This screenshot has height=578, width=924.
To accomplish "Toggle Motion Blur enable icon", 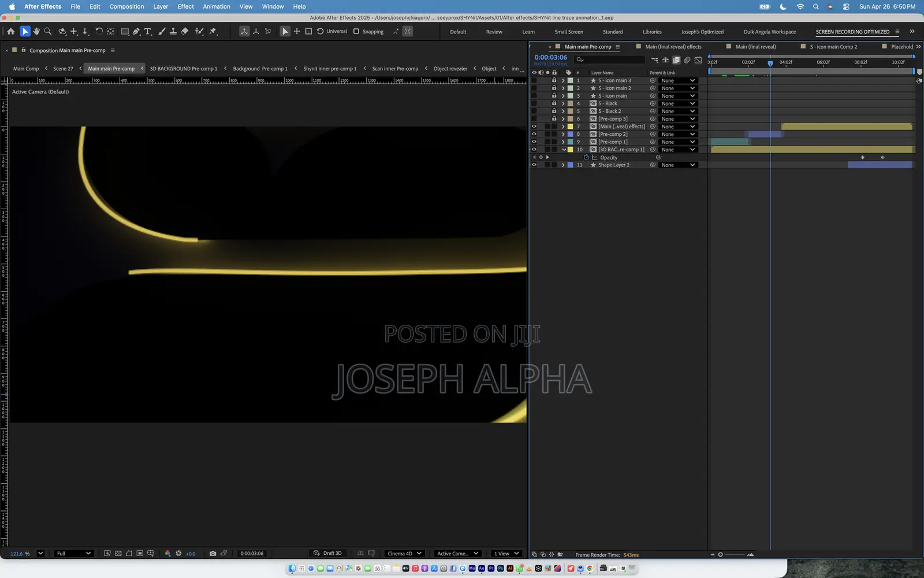I will [687, 60].
